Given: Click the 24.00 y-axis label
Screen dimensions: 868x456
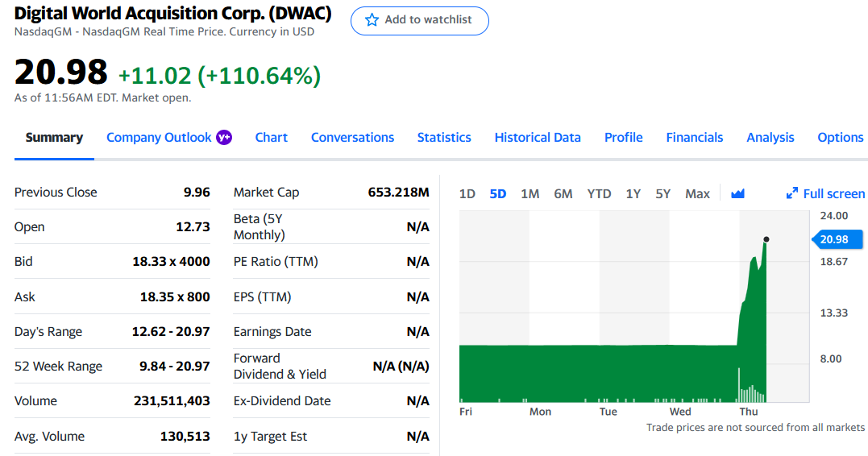Looking at the screenshot, I should point(833,215).
